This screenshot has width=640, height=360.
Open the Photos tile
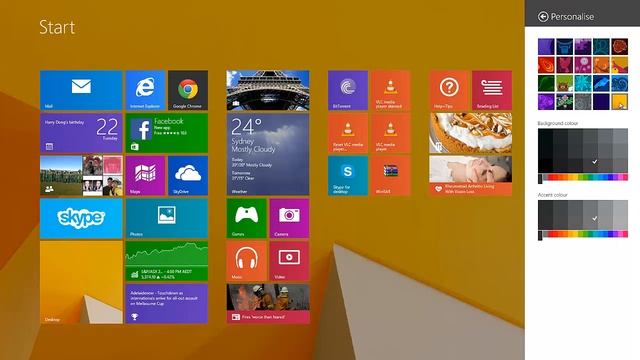click(x=167, y=218)
